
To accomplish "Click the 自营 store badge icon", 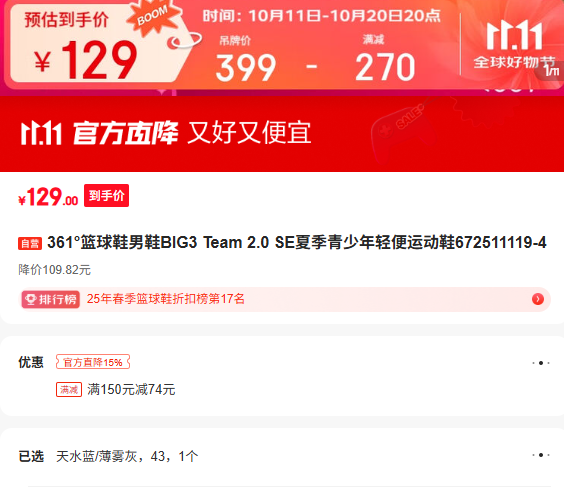I will coord(30,244).
